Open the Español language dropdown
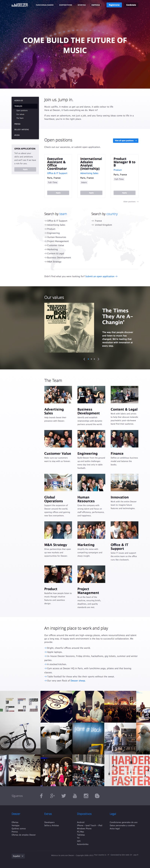The width and height of the screenshot is (150, 868). [x=18, y=855]
